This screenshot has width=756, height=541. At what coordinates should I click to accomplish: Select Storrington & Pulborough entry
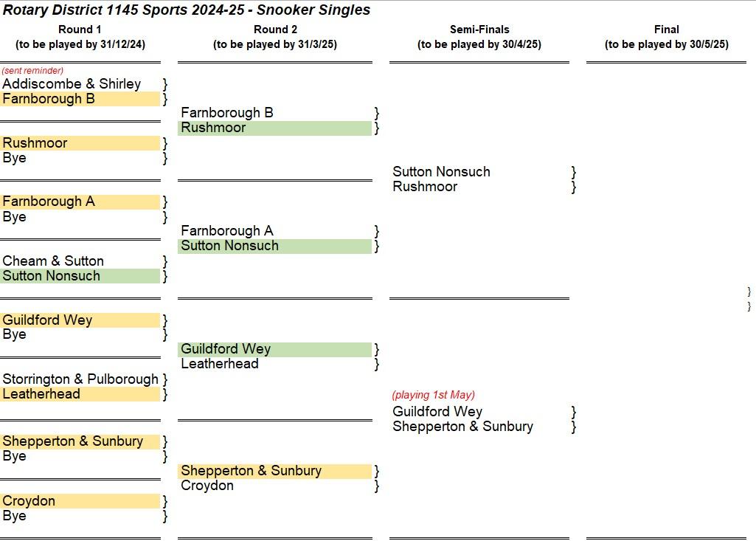pos(80,379)
